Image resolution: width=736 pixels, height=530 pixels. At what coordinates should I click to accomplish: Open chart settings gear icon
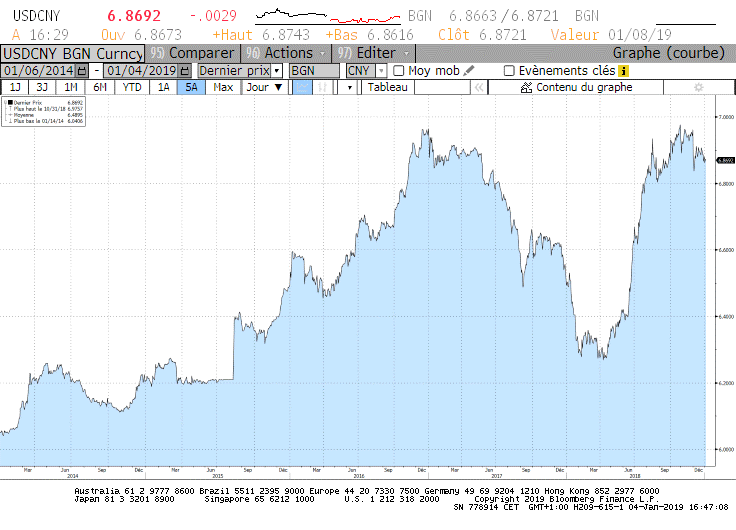698,87
